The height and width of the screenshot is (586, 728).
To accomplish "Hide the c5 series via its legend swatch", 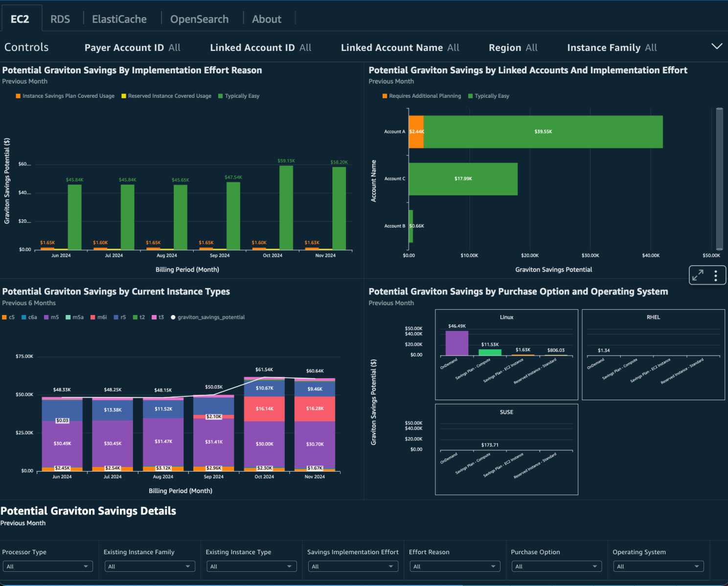I will 6,317.
